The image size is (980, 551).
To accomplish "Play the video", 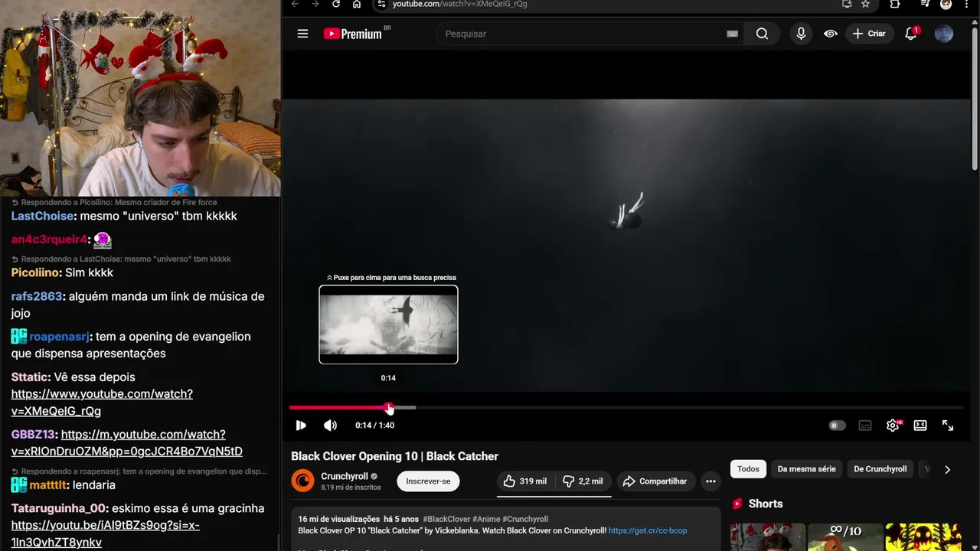I will coord(301,425).
